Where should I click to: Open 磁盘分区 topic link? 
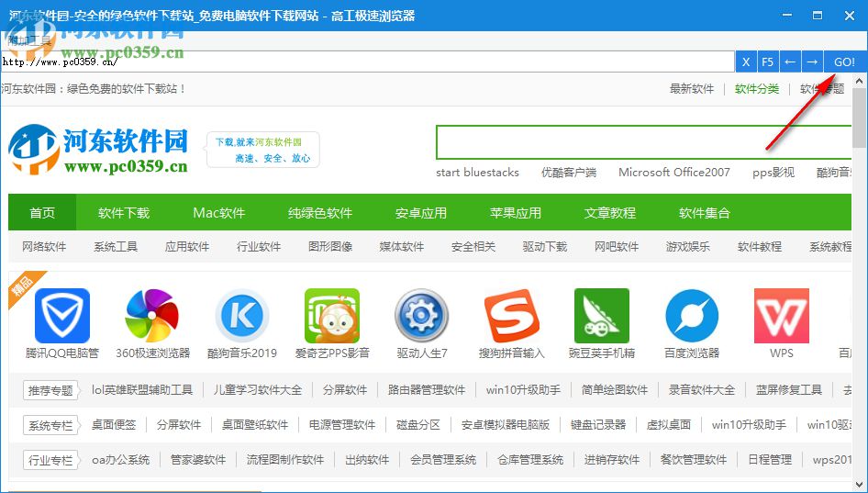[418, 425]
